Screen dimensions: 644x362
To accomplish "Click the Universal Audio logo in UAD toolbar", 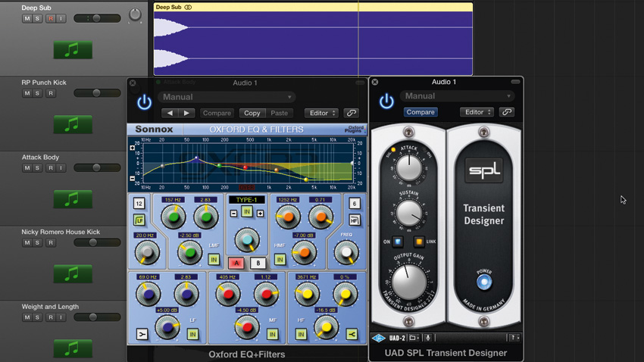I will point(378,338).
